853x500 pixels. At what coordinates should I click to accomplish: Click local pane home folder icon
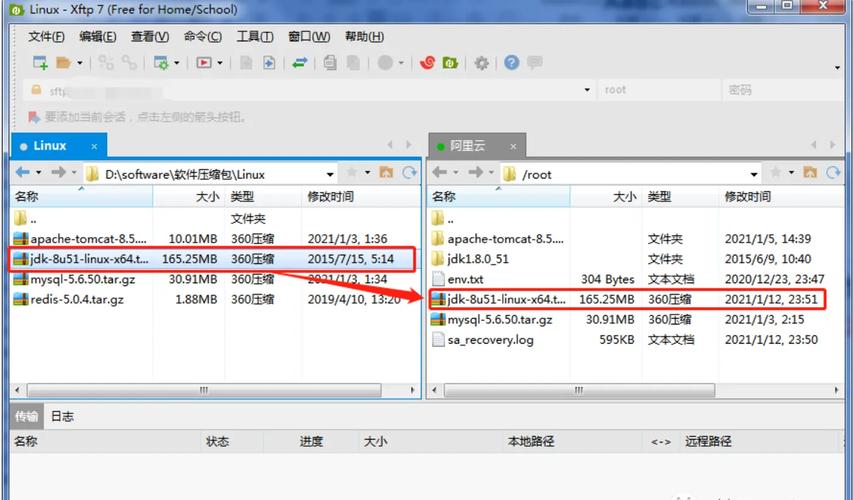386,172
